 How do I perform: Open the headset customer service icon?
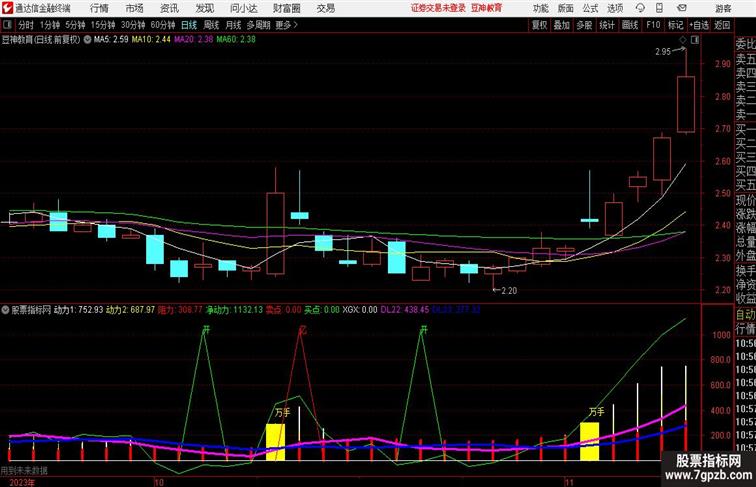[x=640, y=8]
